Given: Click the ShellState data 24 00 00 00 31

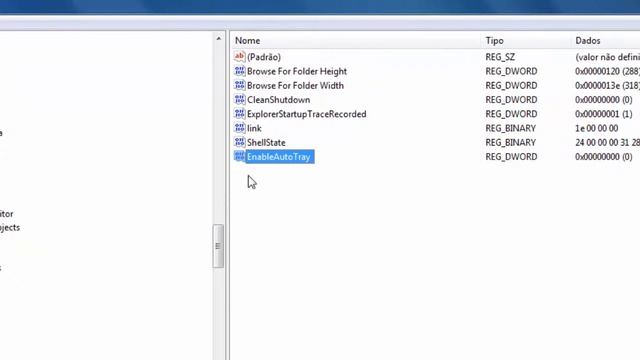Looking at the screenshot, I should [x=607, y=143].
